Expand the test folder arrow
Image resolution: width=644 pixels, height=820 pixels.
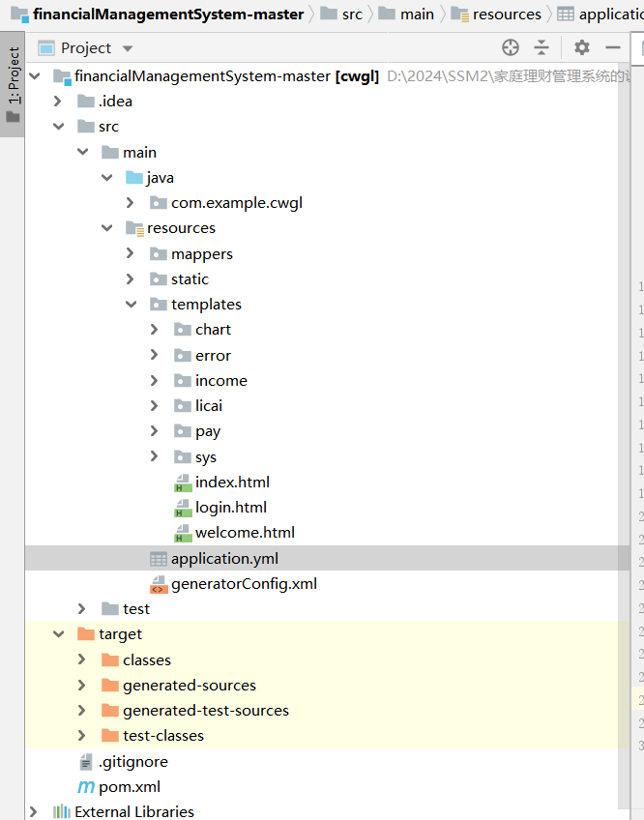point(82,608)
